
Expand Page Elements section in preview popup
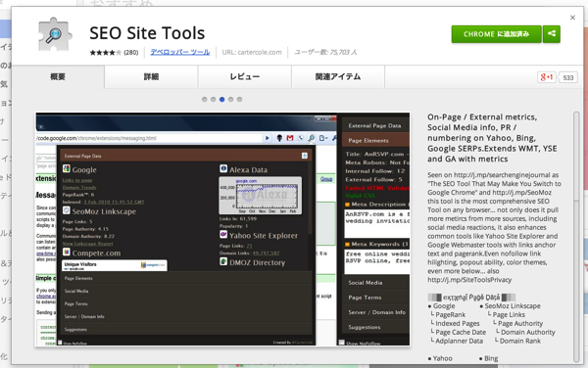(185, 278)
